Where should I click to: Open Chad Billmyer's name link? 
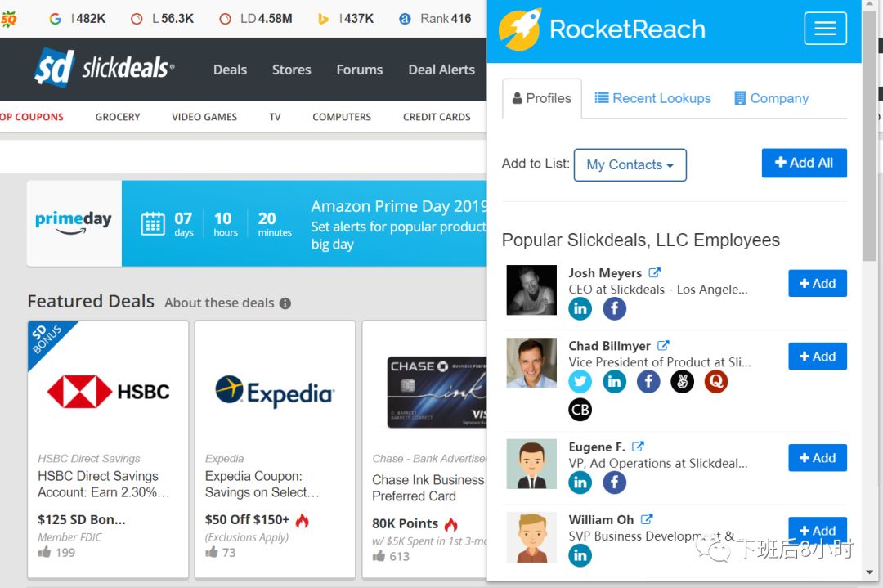609,346
